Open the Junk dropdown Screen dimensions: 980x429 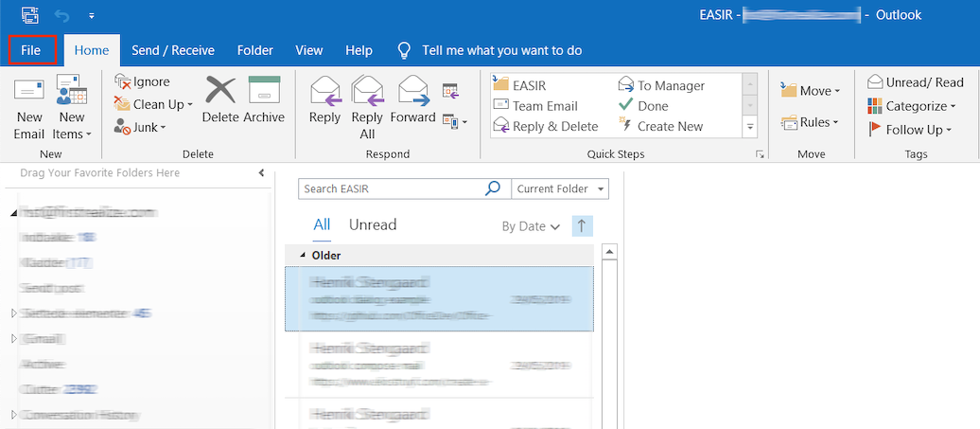(x=140, y=128)
